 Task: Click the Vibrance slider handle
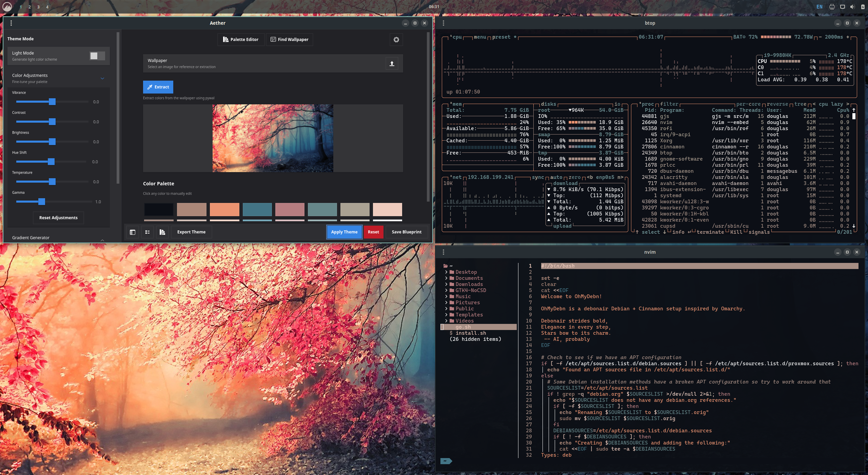(x=52, y=102)
